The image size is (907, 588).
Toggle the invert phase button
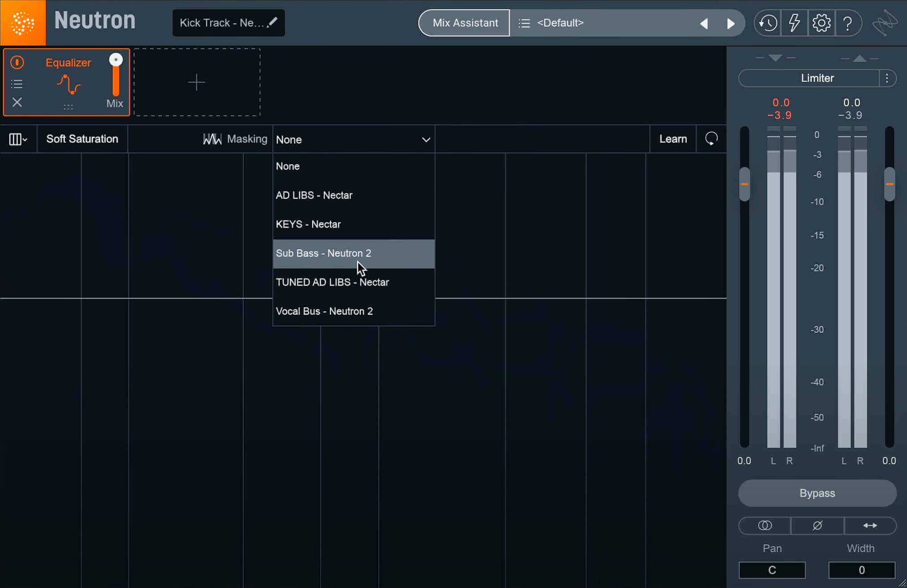click(x=817, y=525)
